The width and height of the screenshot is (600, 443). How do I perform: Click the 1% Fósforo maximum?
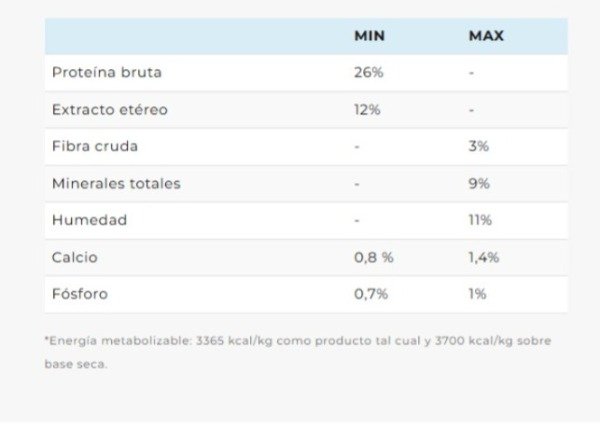[477, 294]
